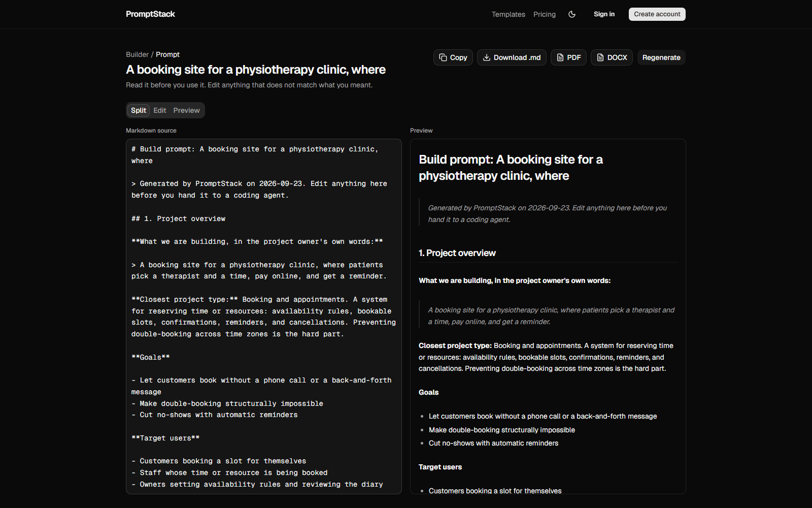Viewport: 812px width, 508px height.
Task: Switch to Preview view tab
Action: pyautogui.click(x=187, y=110)
